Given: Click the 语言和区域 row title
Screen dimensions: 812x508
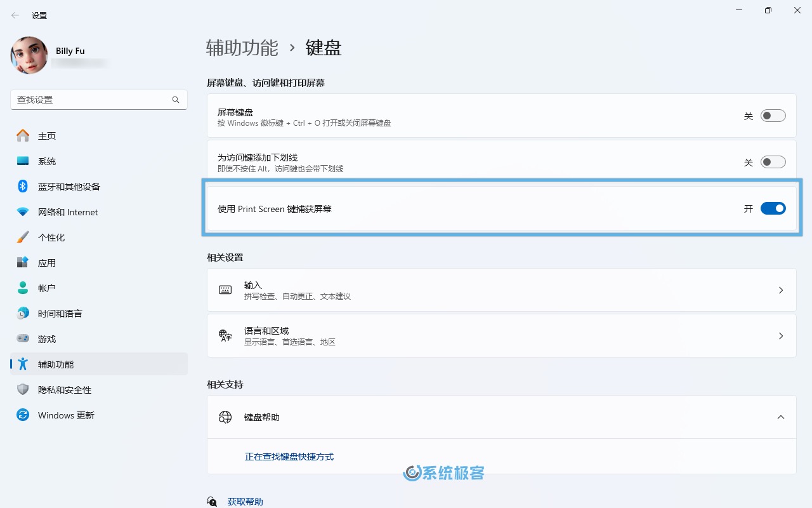Looking at the screenshot, I should (266, 331).
